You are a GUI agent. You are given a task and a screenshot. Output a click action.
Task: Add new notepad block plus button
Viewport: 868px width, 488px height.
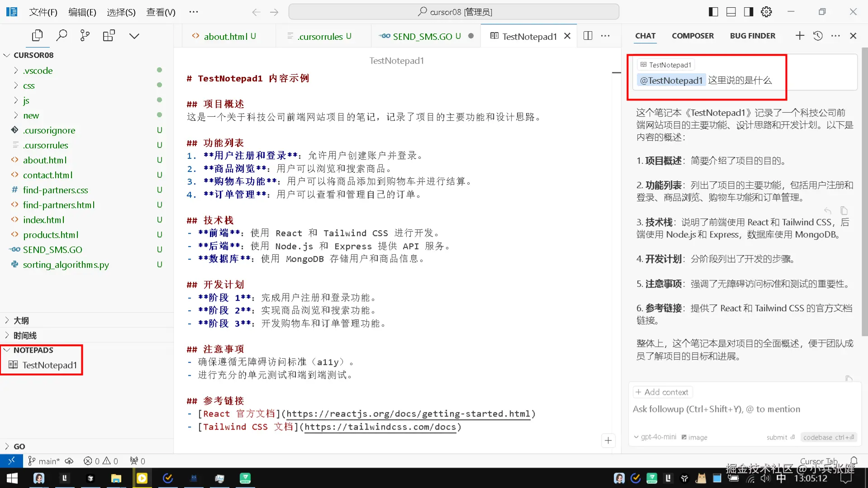(608, 441)
